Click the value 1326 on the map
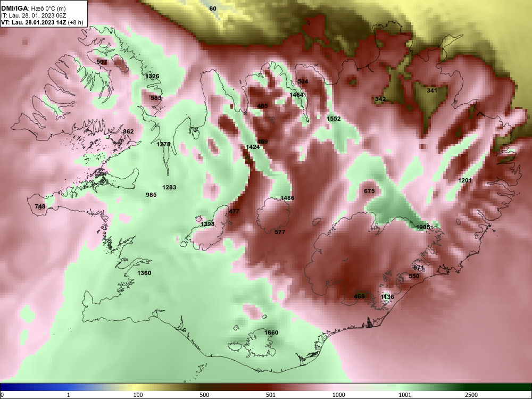 152,76
